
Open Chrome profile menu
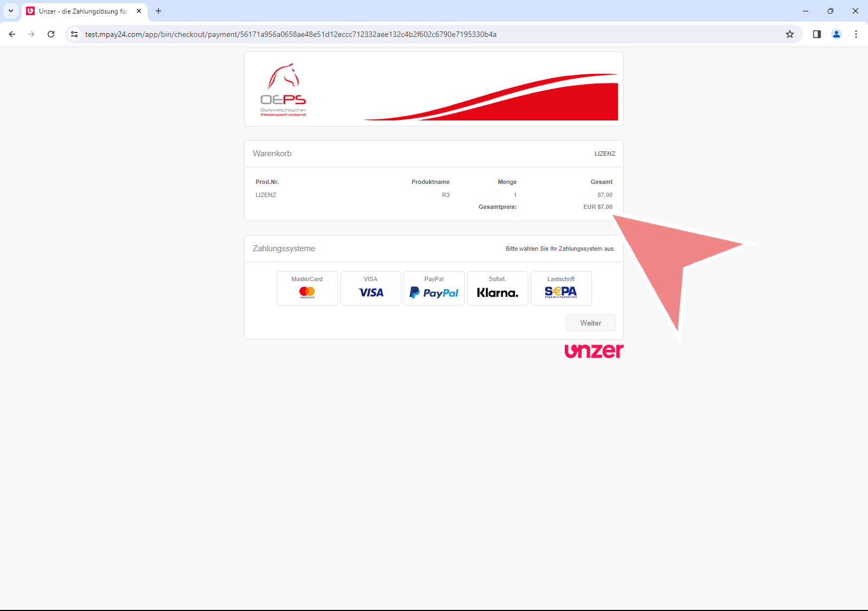pos(837,34)
